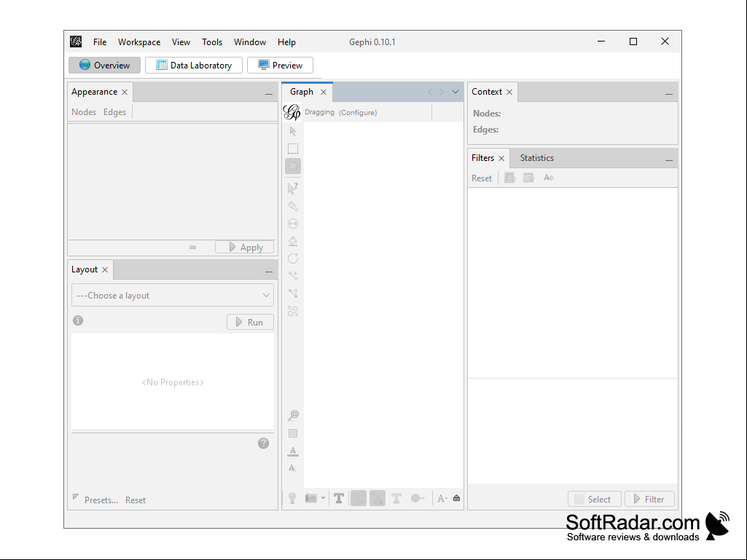Run the layout
The width and height of the screenshot is (747, 560).
click(250, 322)
